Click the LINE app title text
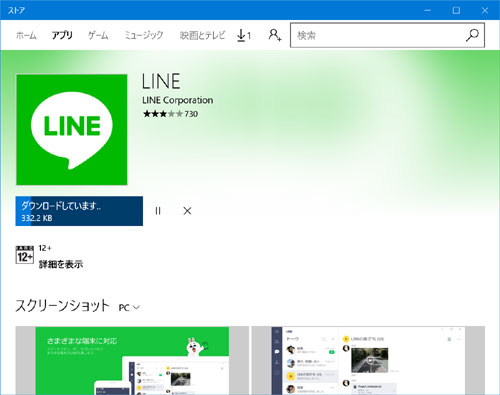 161,81
